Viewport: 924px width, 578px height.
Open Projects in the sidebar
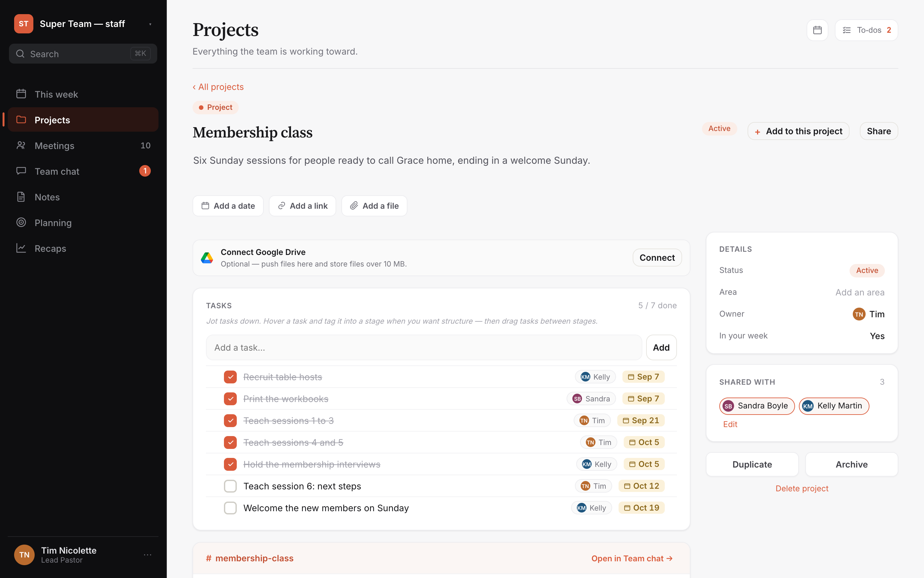coord(83,120)
